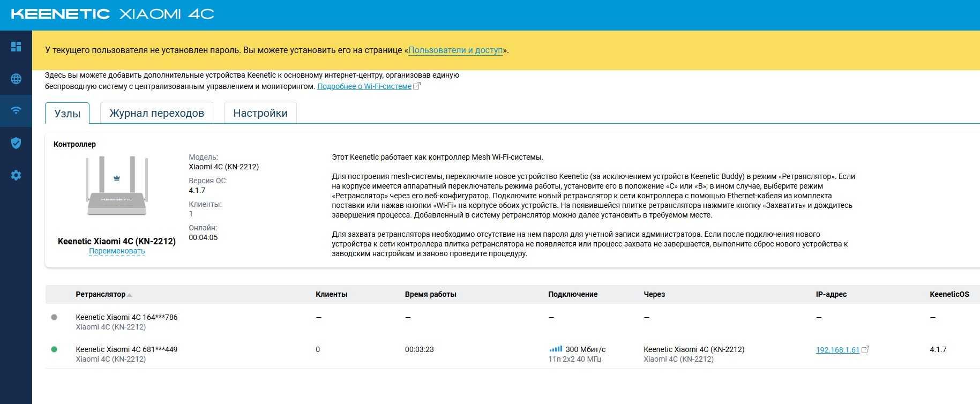Click the Переименовать link under controller
980x404 pixels.
117,251
